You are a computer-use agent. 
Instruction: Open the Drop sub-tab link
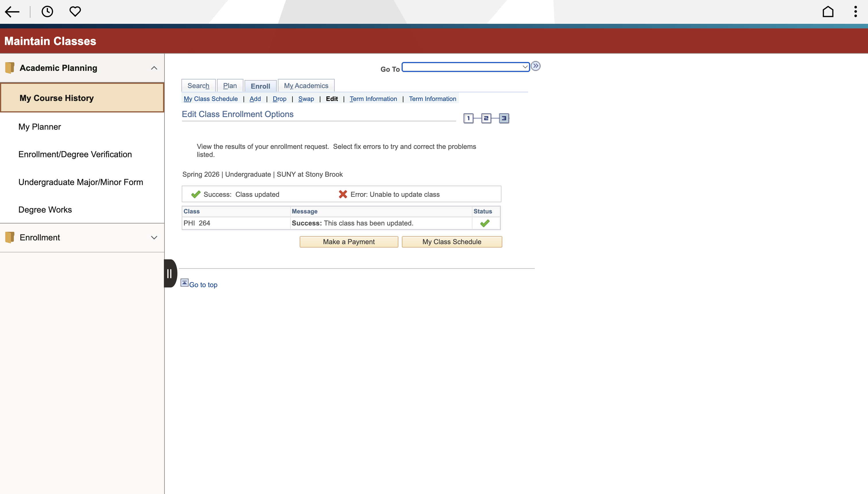pyautogui.click(x=279, y=99)
